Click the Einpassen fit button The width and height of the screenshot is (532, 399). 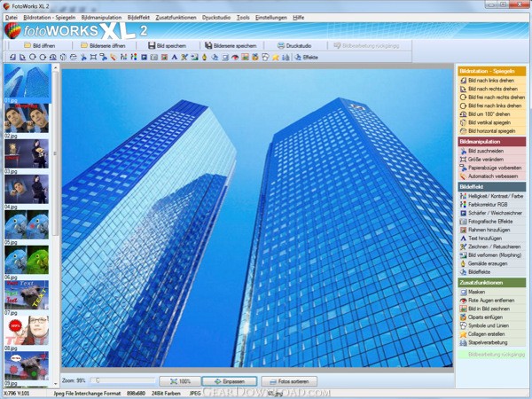[x=230, y=381]
